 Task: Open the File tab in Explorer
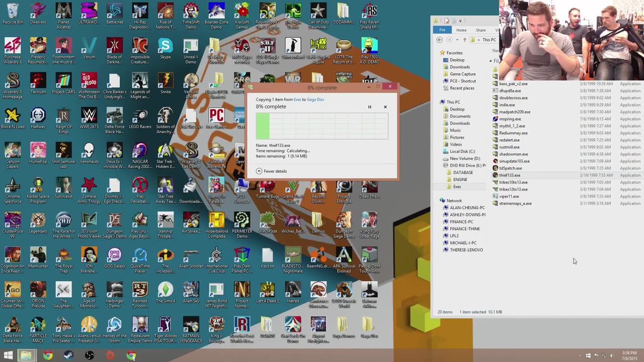click(442, 30)
